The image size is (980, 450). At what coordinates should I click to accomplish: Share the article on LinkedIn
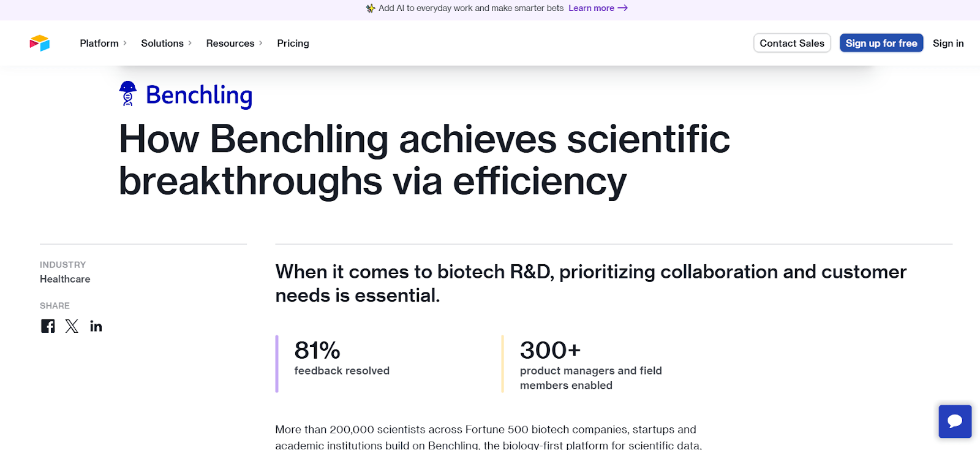pyautogui.click(x=96, y=326)
